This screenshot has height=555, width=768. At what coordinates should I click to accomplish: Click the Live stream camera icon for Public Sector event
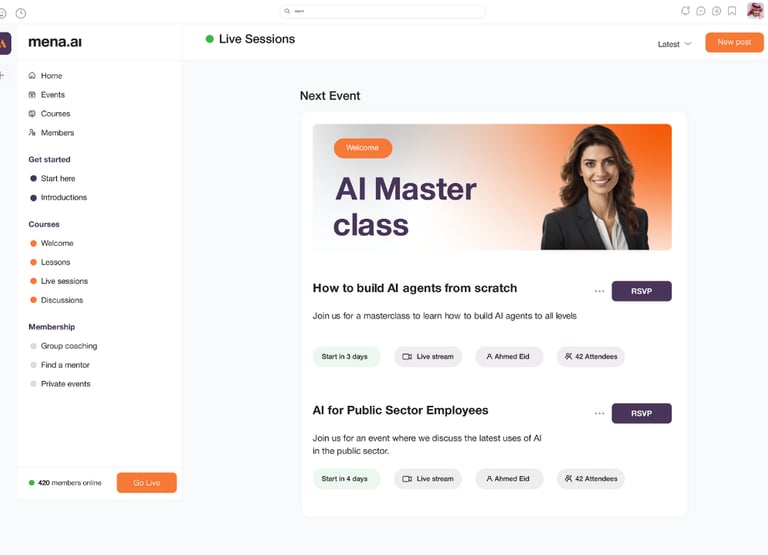point(407,479)
